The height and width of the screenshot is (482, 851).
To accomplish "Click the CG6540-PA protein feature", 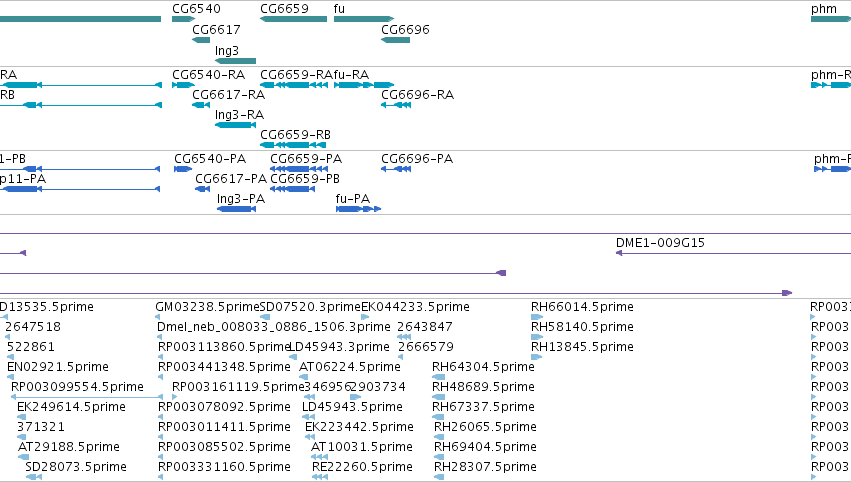I will [x=183, y=169].
